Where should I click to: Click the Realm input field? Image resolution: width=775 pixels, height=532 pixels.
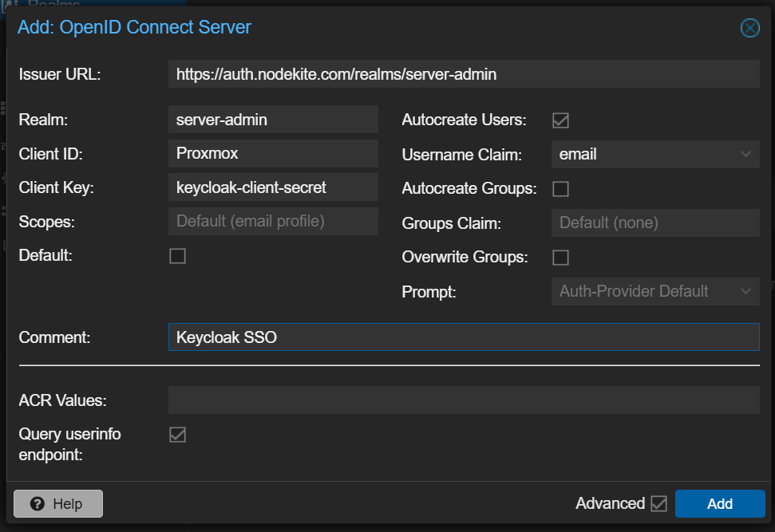273,120
